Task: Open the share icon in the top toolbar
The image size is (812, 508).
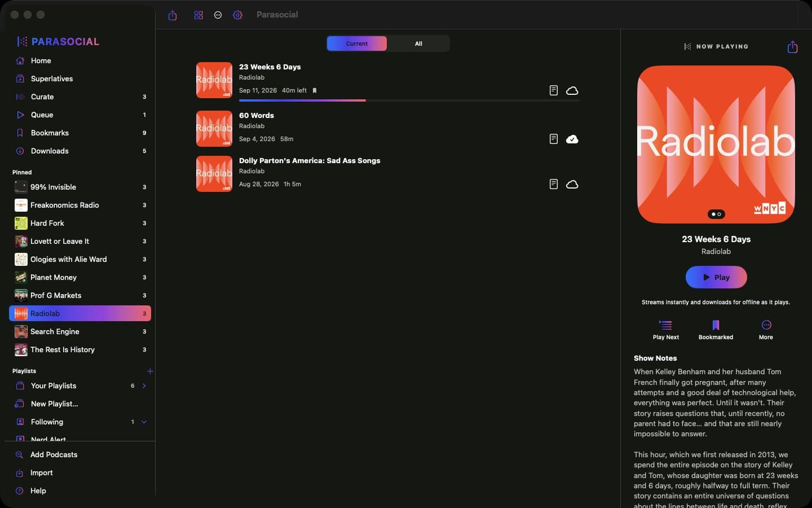Action: coord(173,15)
